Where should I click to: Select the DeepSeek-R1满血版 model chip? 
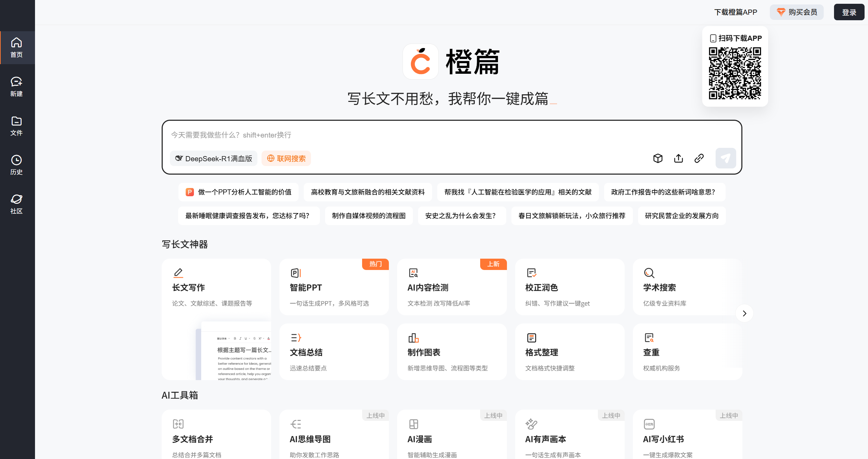click(x=213, y=158)
